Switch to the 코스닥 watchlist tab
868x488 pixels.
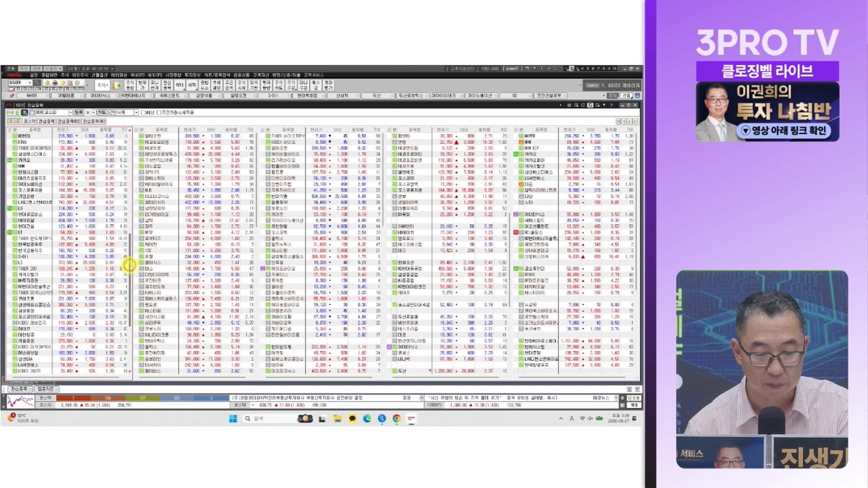click(30, 121)
